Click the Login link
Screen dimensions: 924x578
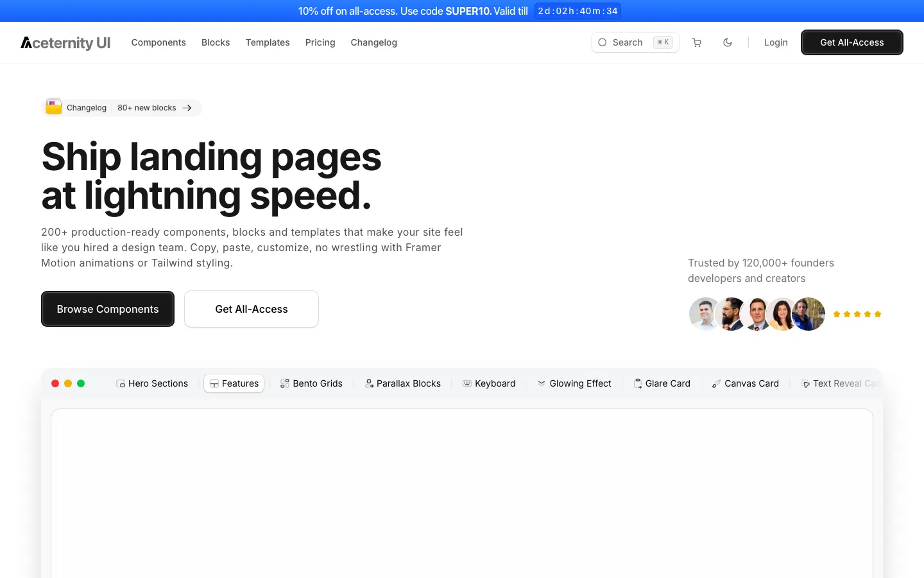coord(776,42)
